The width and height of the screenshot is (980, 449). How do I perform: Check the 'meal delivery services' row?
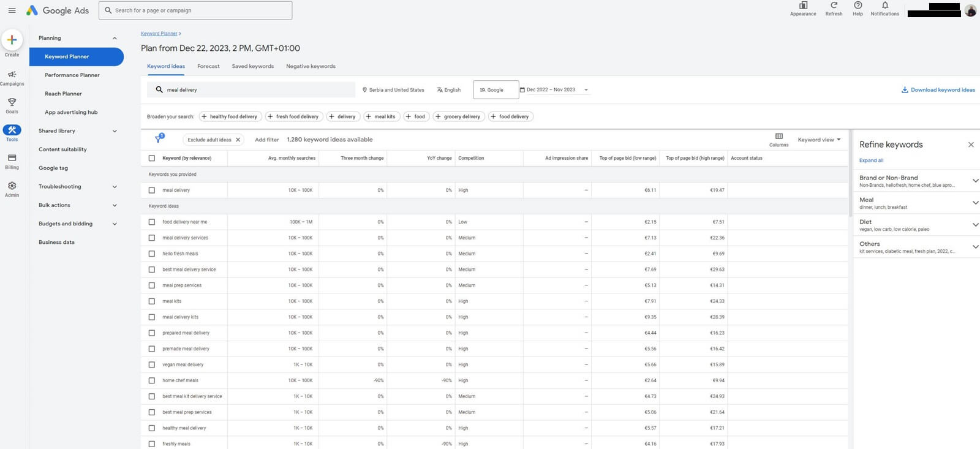(152, 238)
